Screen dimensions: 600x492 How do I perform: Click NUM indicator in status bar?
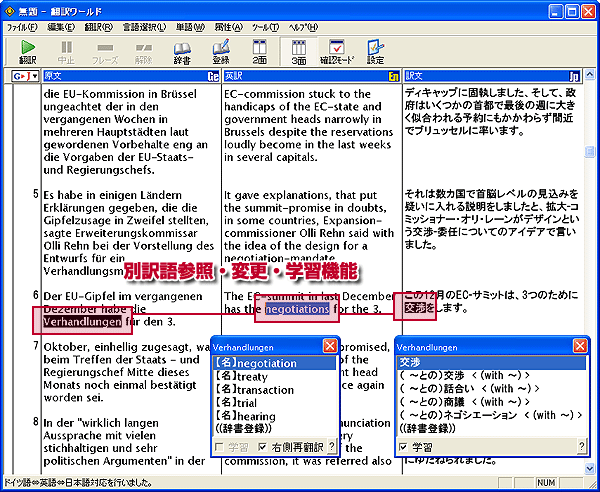[x=546, y=483]
